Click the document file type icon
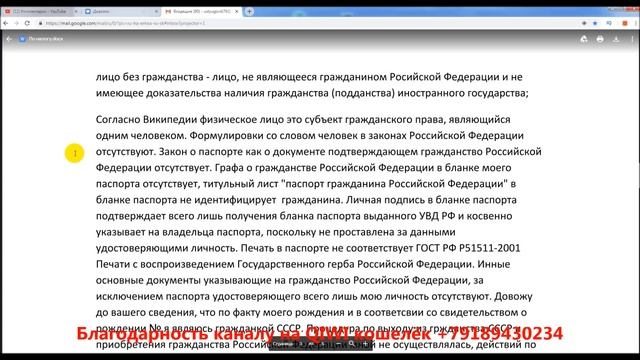The image size is (640, 360). coord(22,39)
